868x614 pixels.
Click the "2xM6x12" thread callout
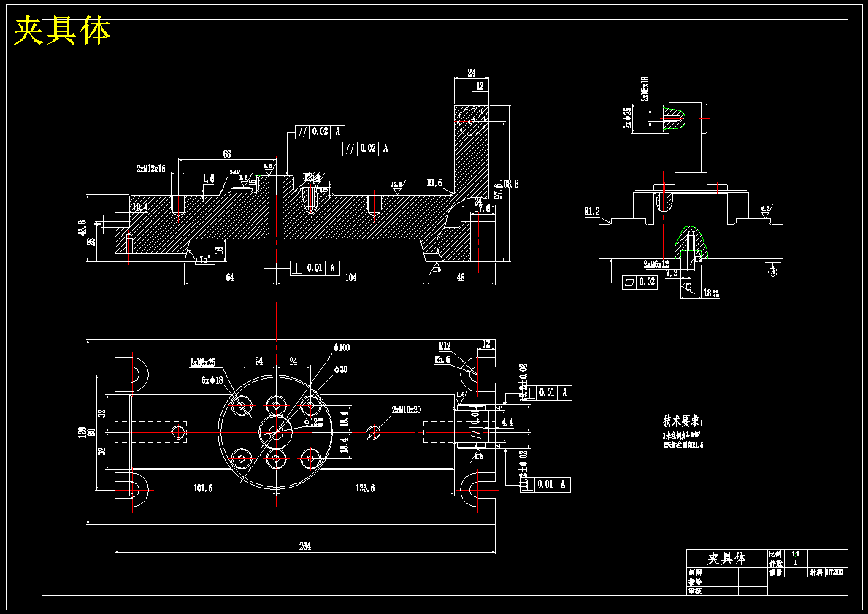click(x=656, y=264)
